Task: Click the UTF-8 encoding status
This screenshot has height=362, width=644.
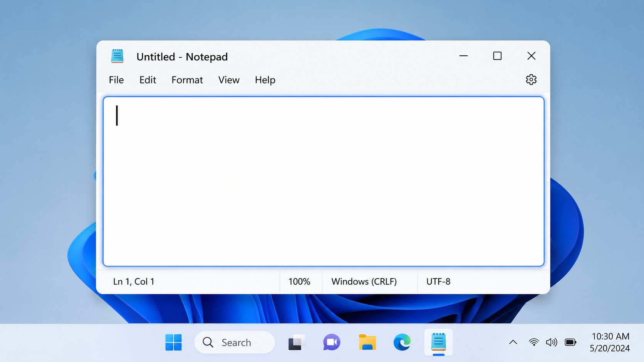Action: point(438,282)
